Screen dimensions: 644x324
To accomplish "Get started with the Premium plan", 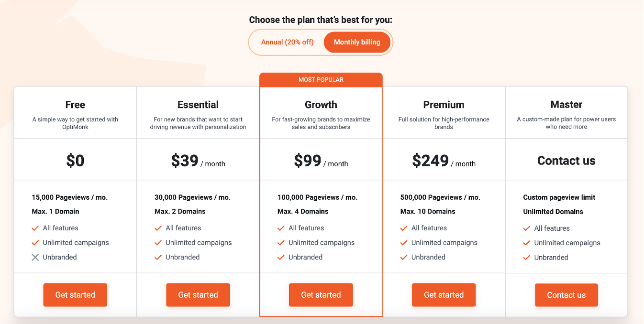I will (444, 295).
